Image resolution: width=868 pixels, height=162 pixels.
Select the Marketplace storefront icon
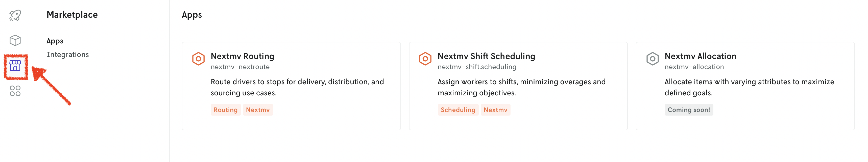tap(15, 66)
